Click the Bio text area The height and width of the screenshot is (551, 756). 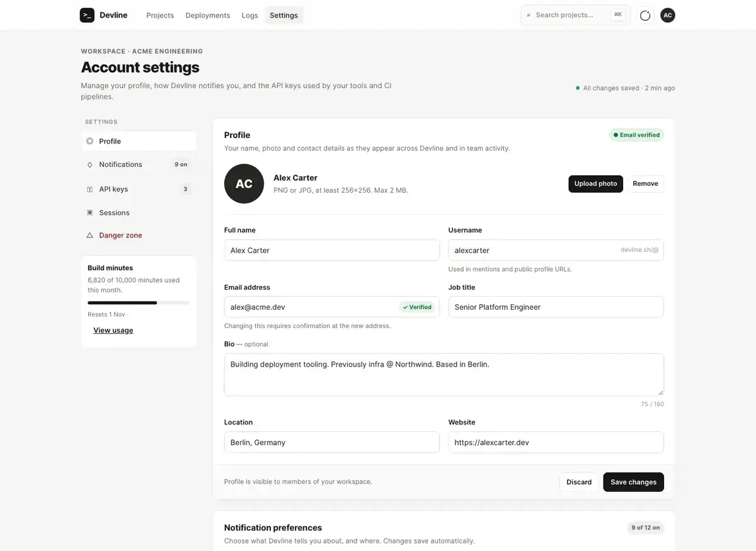(444, 375)
